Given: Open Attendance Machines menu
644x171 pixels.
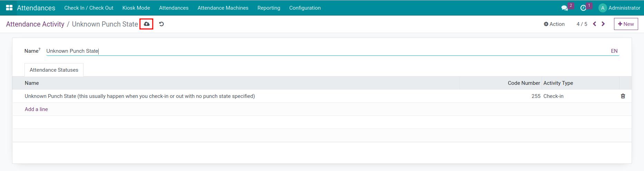Looking at the screenshot, I should click(x=223, y=8).
